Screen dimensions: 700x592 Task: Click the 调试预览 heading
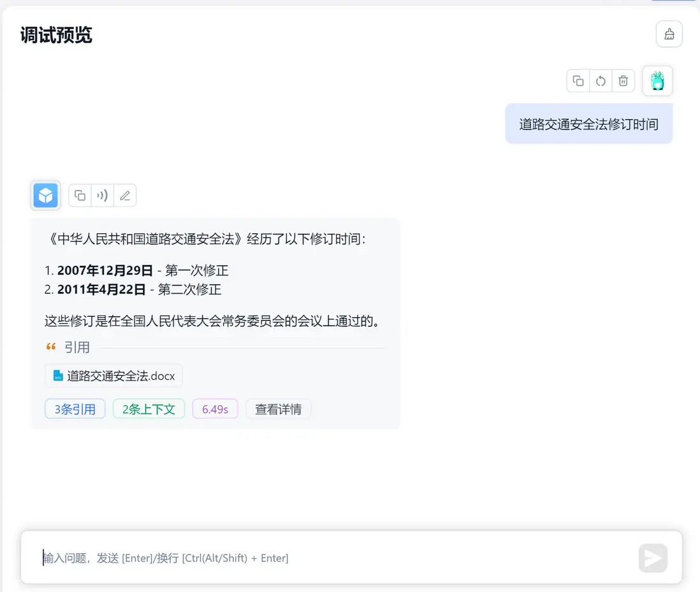click(x=56, y=35)
